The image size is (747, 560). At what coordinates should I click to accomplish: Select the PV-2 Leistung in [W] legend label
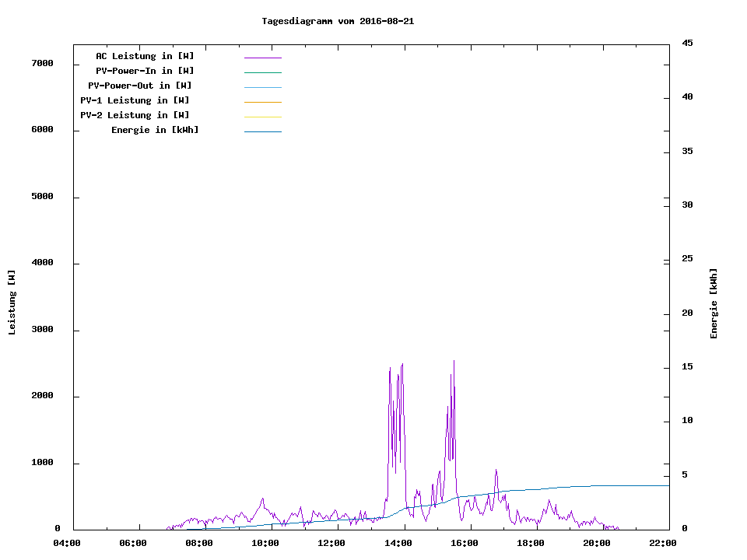point(135,115)
